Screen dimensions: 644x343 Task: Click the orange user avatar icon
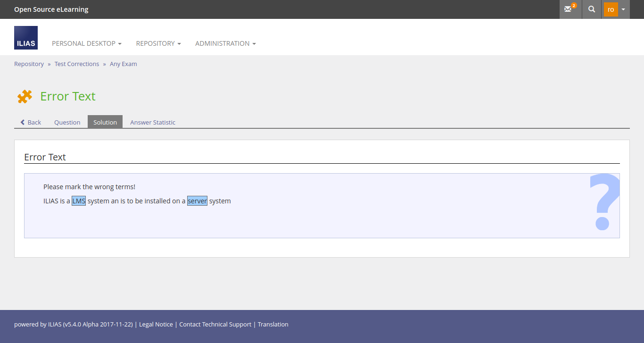611,9
